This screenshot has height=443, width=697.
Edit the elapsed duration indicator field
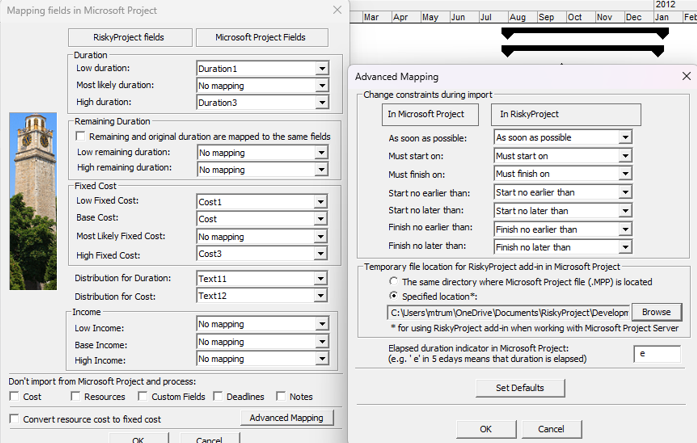click(657, 354)
